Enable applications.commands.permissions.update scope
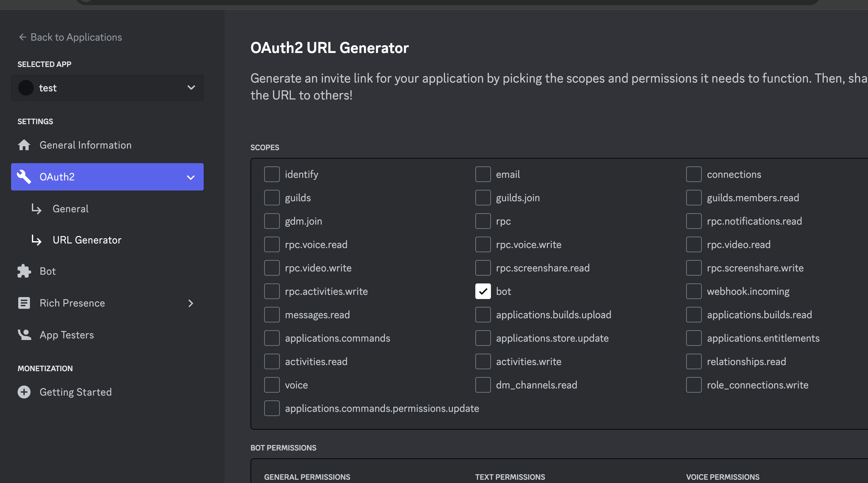Viewport: 868px width, 483px height. [x=272, y=408]
